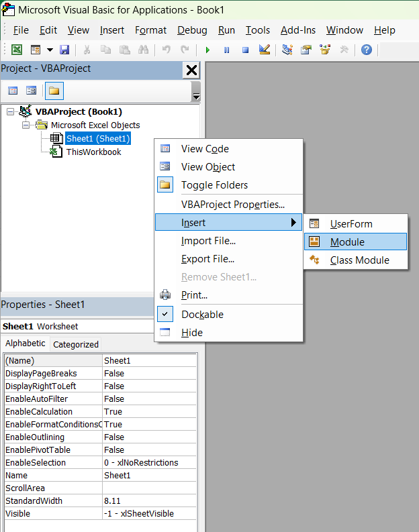This screenshot has width=419, height=532.
Task: Open the Insert menu in menu bar
Action: click(112, 30)
